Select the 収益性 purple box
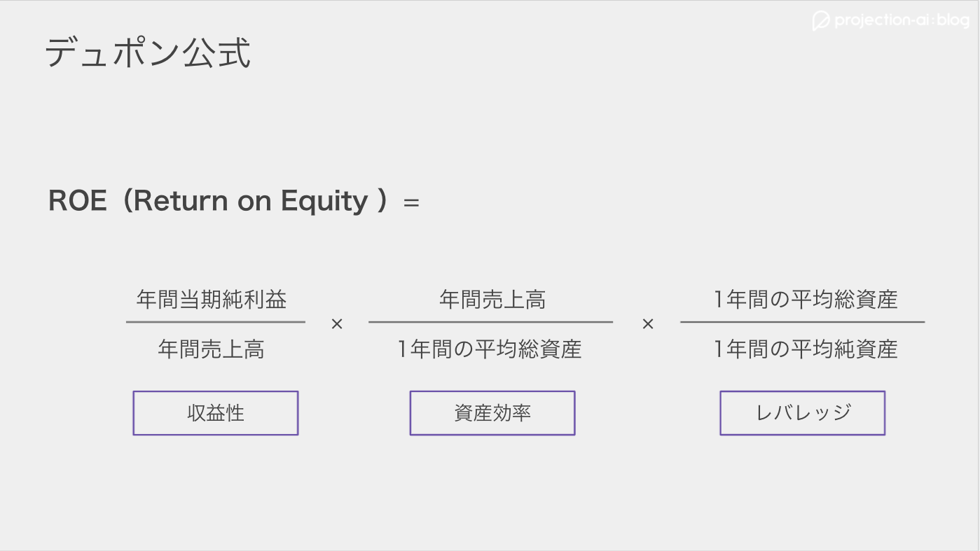The width and height of the screenshot is (980, 551). (x=216, y=413)
